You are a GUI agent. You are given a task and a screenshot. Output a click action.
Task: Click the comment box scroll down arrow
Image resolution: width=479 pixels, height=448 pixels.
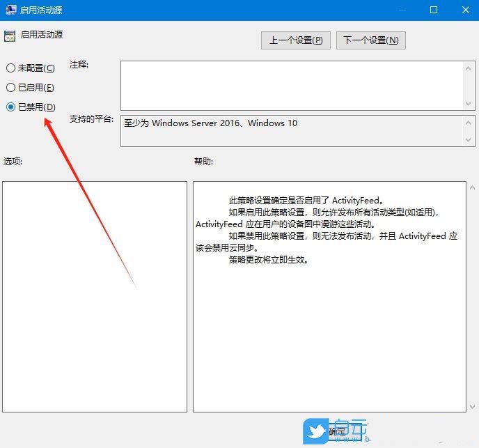[x=468, y=104]
